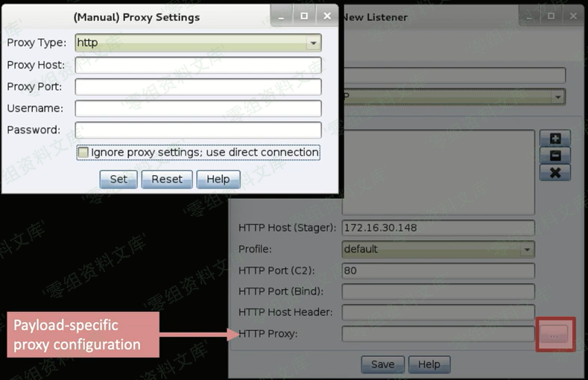Open Help in Proxy Settings dialog
Screen dimensions: 588x380
[218, 179]
